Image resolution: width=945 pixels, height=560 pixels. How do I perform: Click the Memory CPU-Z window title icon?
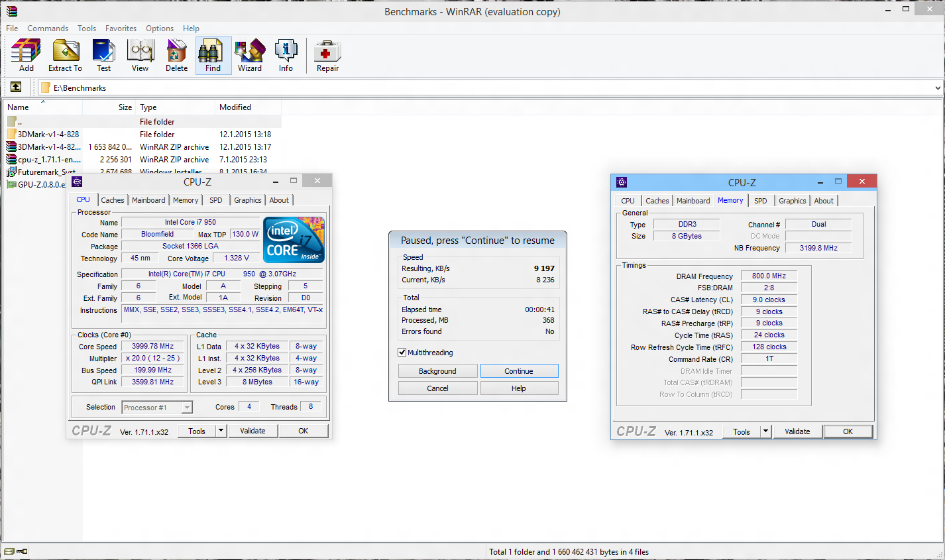pyautogui.click(x=621, y=182)
